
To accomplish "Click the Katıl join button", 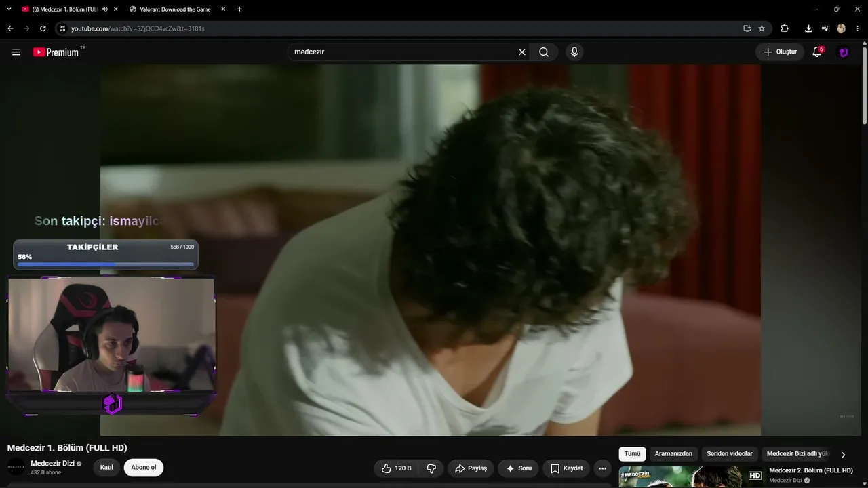I will 106,468.
